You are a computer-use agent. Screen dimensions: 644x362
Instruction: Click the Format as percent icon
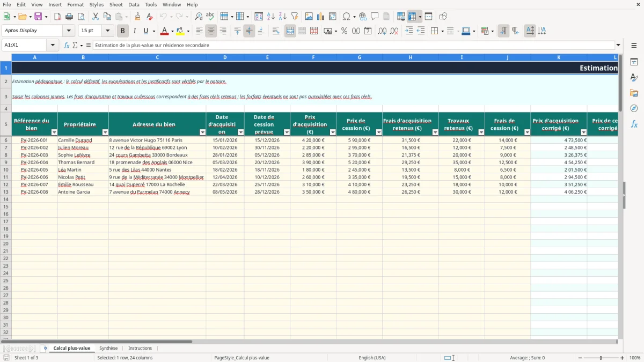[344, 31]
